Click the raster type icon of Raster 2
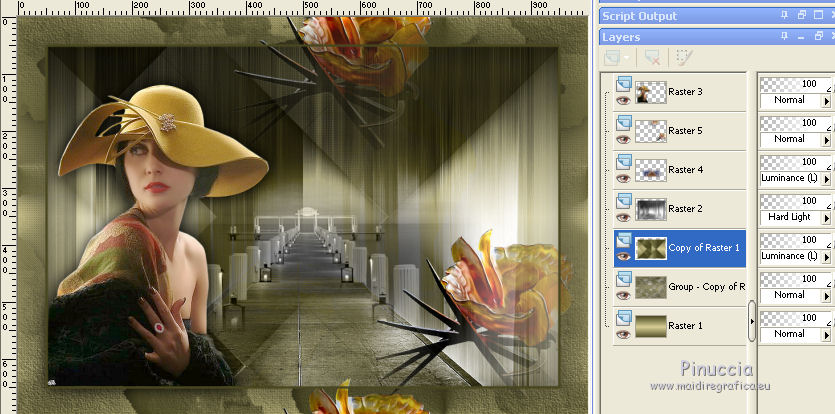Screen dimensions: 835x414 point(624,201)
